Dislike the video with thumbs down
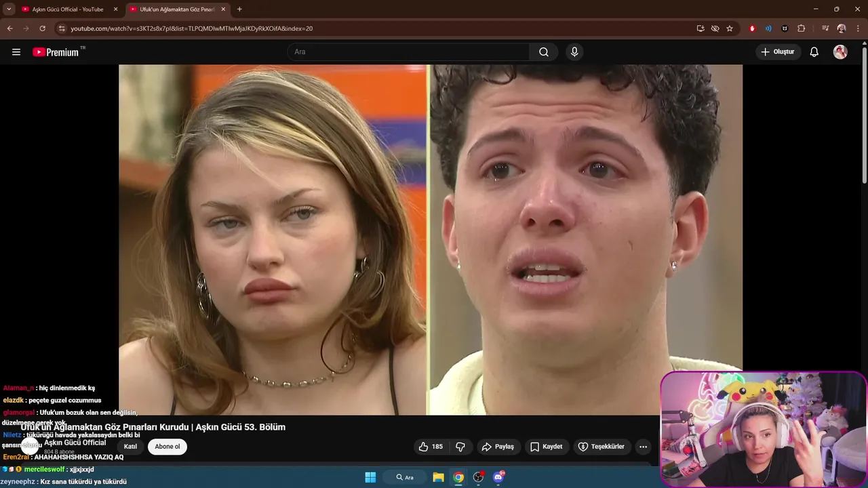Screen dimensions: 868x488 tap(460, 447)
